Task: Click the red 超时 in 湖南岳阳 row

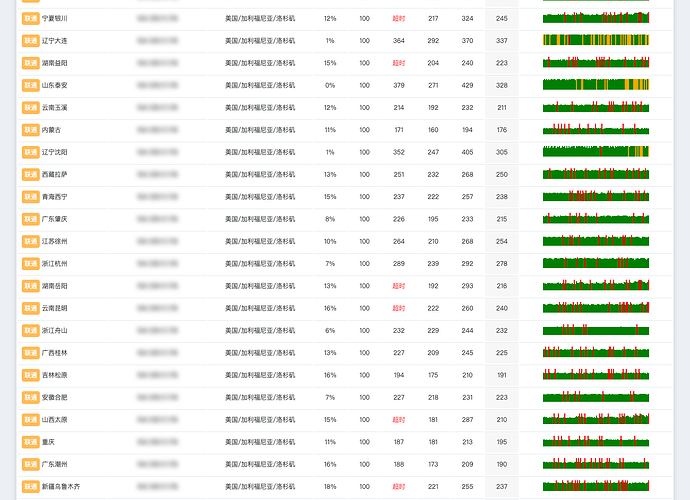Action: coord(399,286)
